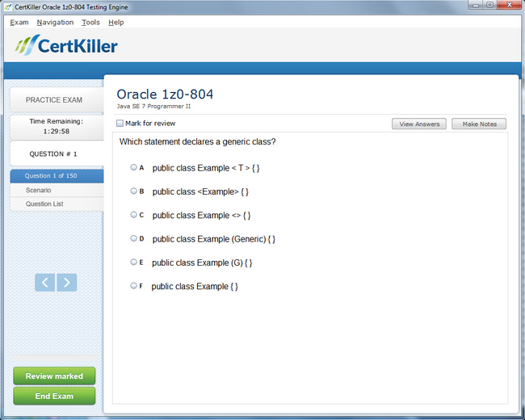
Task: Open the Navigation menu
Action: click(x=55, y=23)
